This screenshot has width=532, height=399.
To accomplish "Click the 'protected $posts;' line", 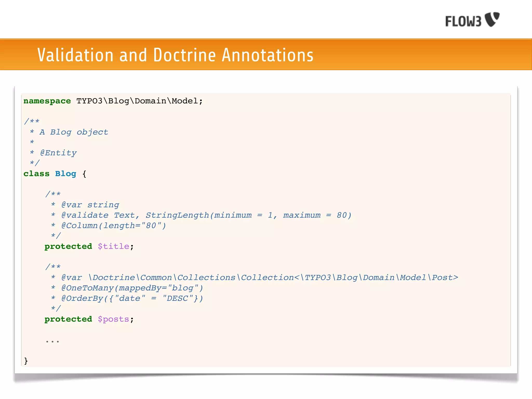I will [89, 319].
